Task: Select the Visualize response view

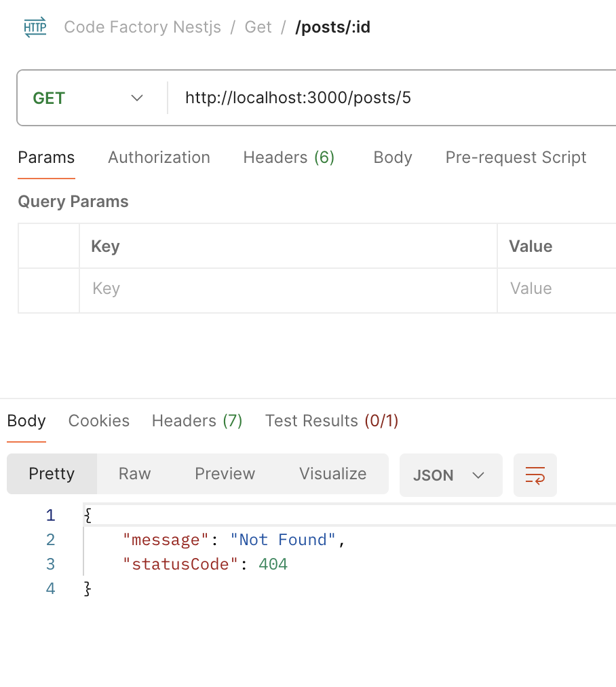Action: coord(332,474)
